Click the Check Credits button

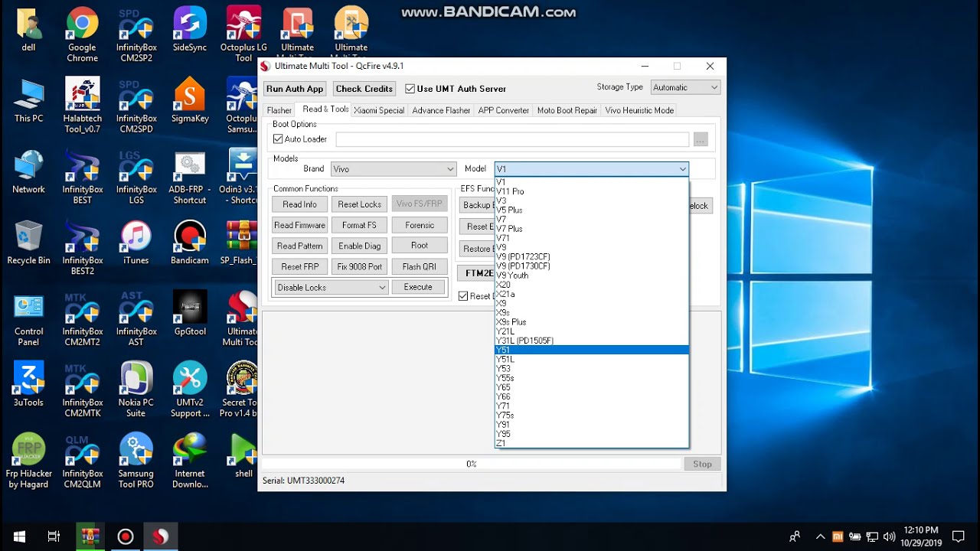click(x=364, y=89)
